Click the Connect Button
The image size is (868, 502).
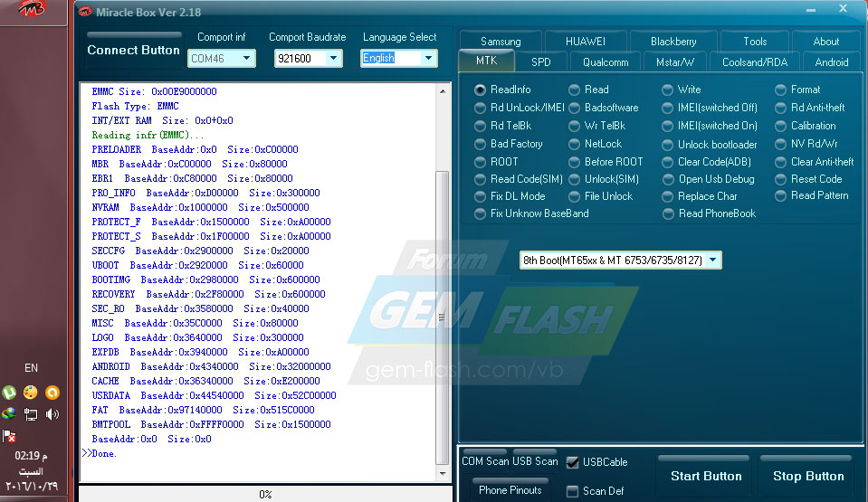click(x=133, y=50)
